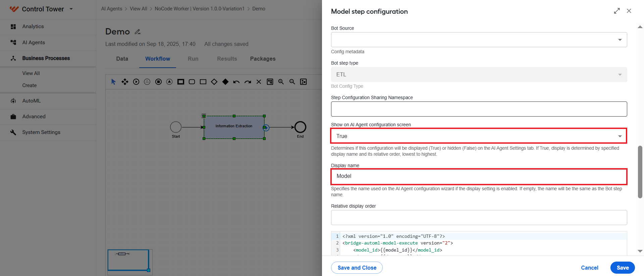This screenshot has height=276, width=644.
Task: Click the delete X tool
Action: (259, 82)
